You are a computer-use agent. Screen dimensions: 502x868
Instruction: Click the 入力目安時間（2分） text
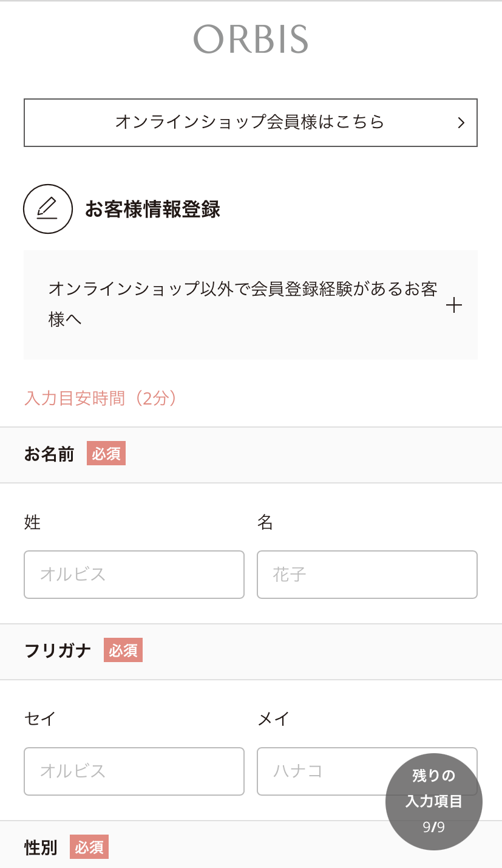101,398
